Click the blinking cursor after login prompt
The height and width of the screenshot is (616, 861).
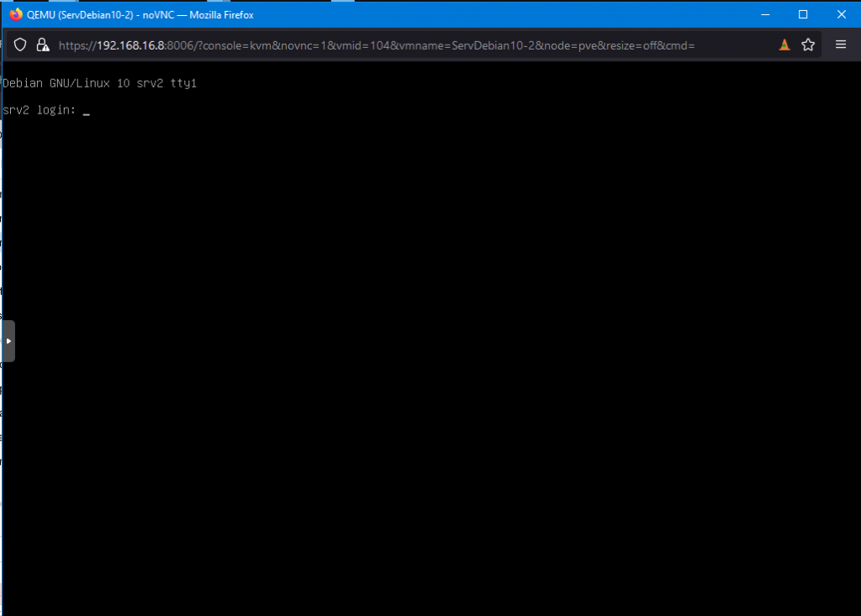point(87,111)
